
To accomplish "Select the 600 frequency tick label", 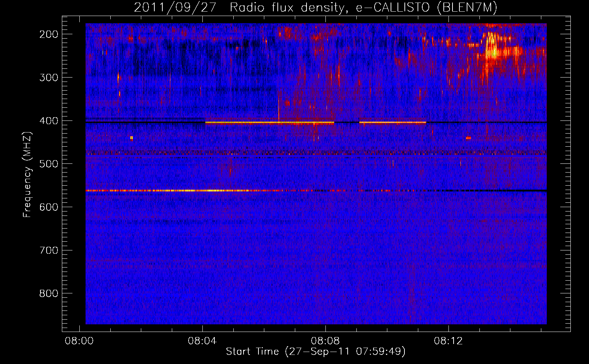I will tap(49, 207).
